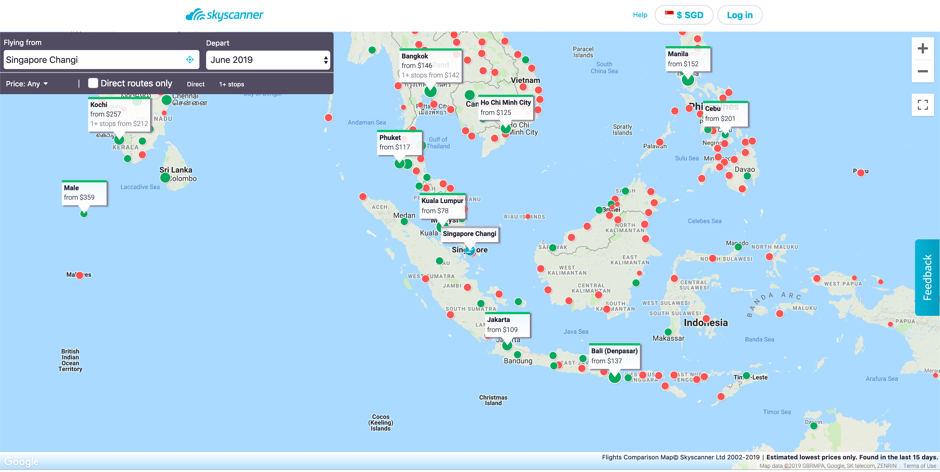Expand the Price: Any filter
This screenshot has height=472, width=940.
(x=27, y=84)
